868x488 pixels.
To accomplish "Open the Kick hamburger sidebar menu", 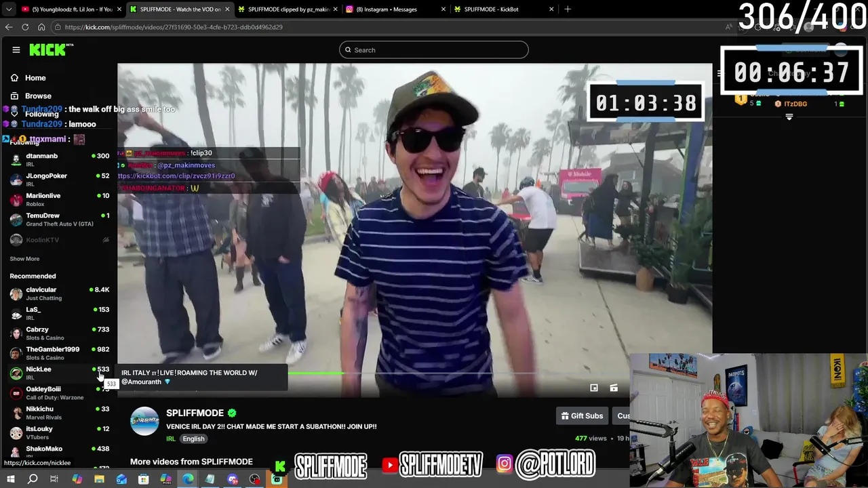I will coord(16,49).
